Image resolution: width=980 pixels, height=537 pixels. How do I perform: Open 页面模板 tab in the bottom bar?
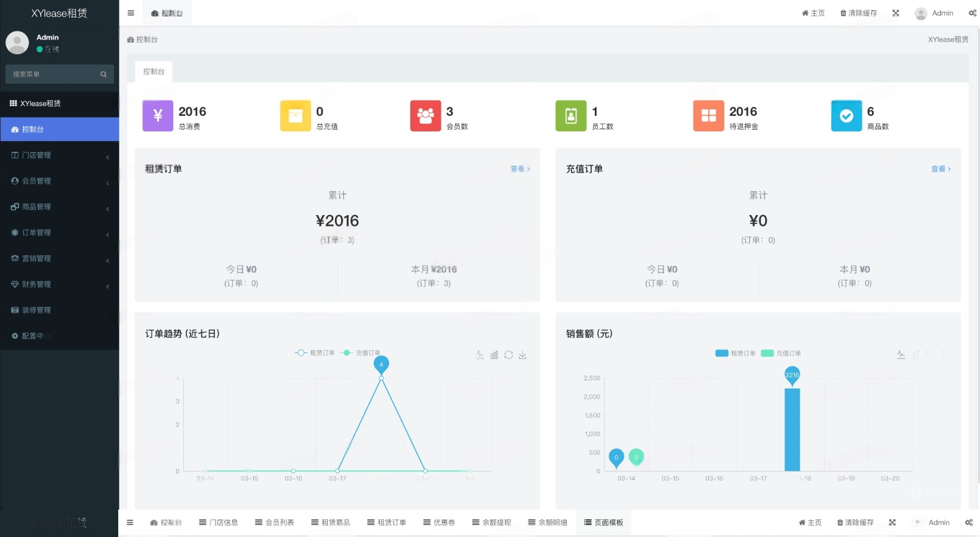click(604, 522)
